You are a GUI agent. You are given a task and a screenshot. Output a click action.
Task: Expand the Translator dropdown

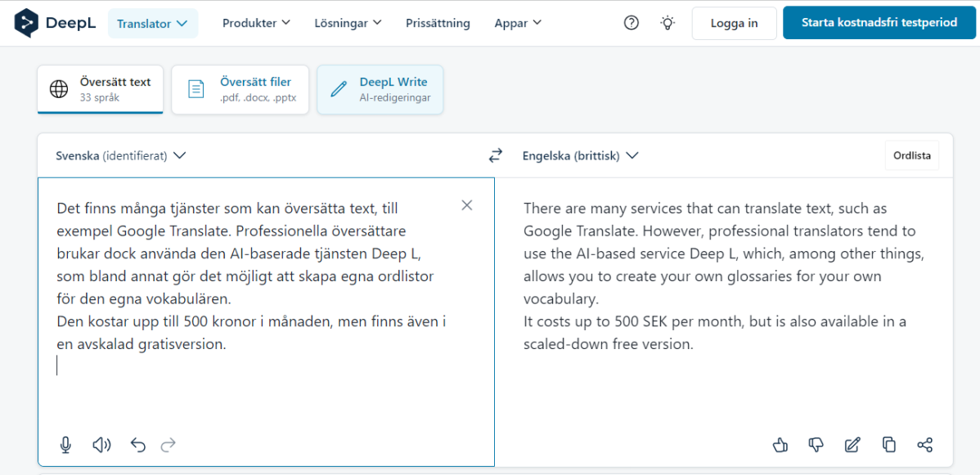point(152,24)
